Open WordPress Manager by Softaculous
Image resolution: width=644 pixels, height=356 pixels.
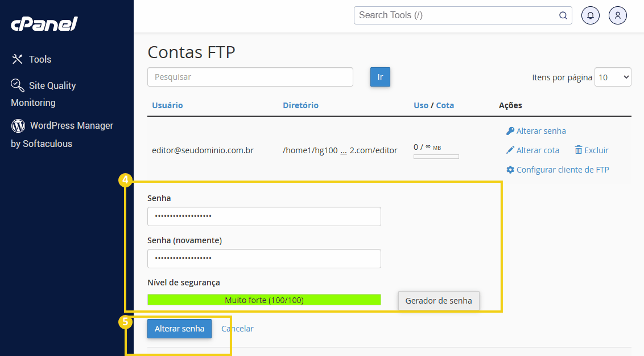click(62, 134)
